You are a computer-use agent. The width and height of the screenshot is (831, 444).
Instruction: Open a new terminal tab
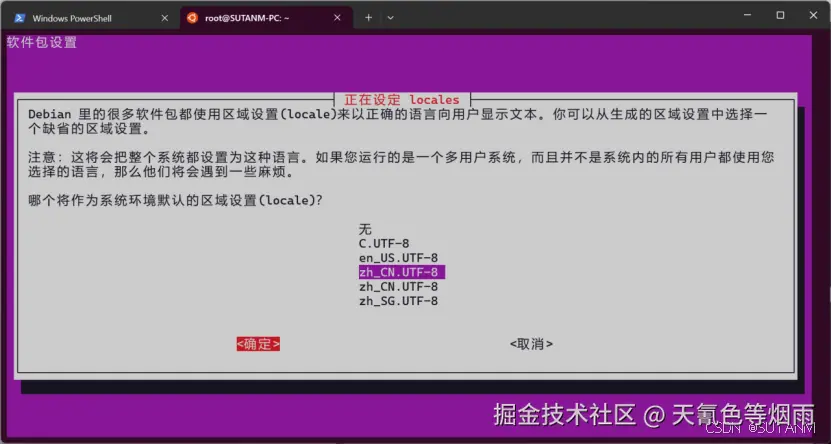[x=368, y=18]
